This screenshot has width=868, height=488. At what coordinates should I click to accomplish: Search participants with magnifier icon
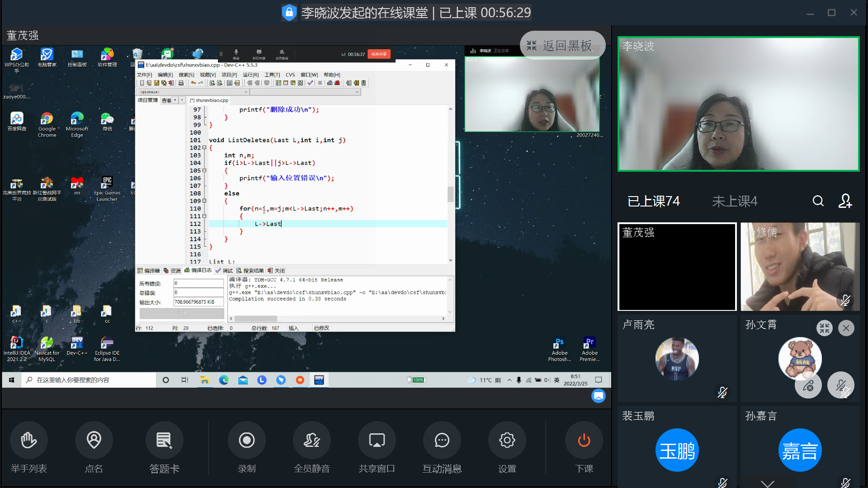[x=818, y=201]
